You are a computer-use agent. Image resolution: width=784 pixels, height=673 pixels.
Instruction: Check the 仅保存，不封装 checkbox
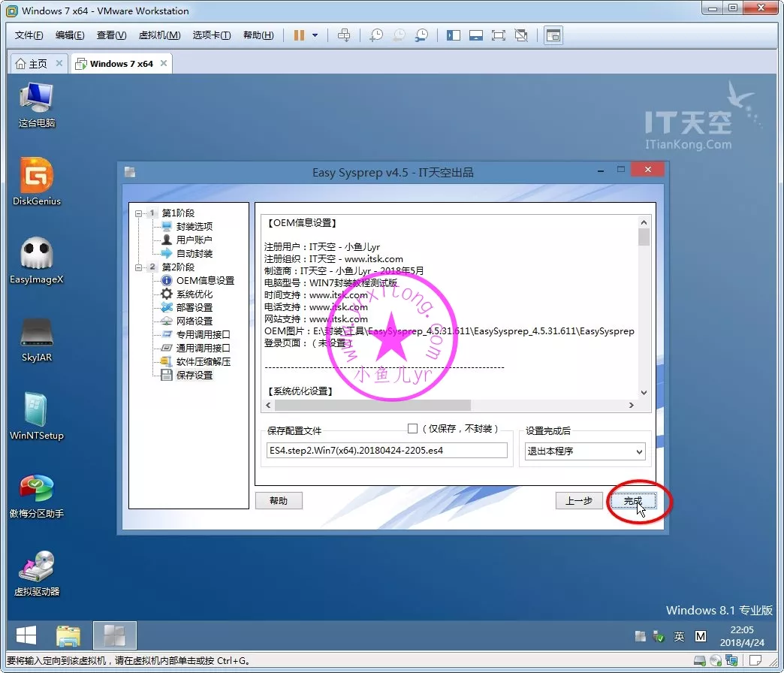tap(412, 428)
